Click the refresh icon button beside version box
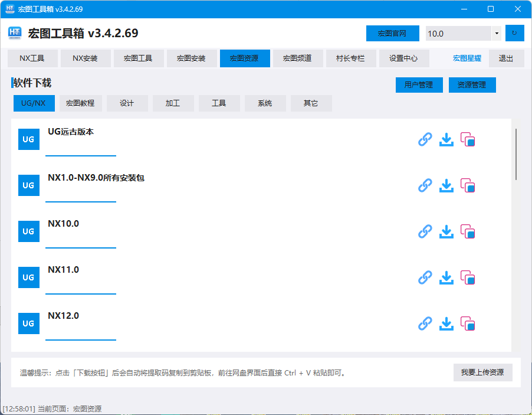The height and width of the screenshot is (415, 532). click(x=514, y=33)
